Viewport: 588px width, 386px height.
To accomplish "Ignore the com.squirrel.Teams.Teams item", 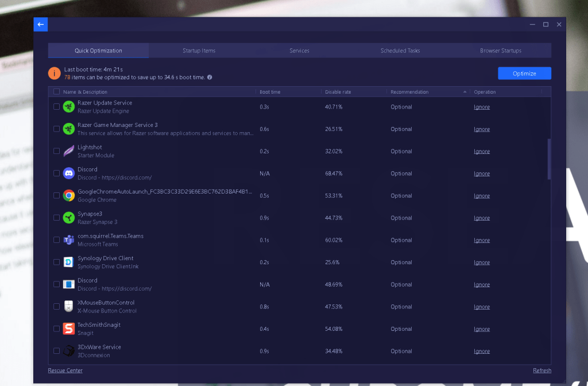I will click(482, 240).
